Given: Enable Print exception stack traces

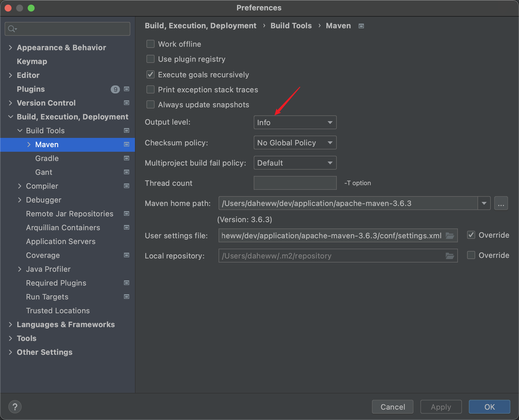Looking at the screenshot, I should click(x=151, y=89).
